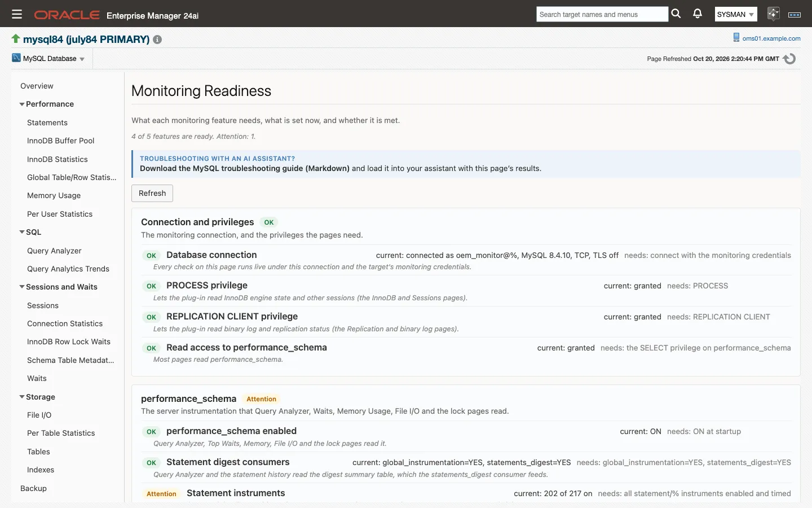Select Waits in the sidebar
The height and width of the screenshot is (508, 812).
coord(37,378)
